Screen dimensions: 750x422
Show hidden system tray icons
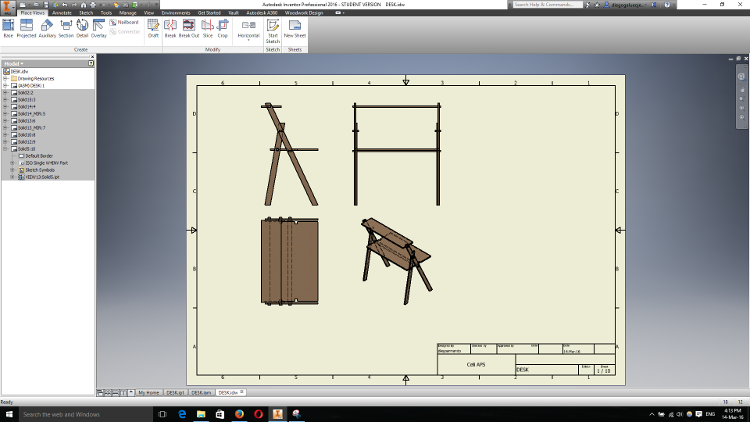tap(651, 414)
